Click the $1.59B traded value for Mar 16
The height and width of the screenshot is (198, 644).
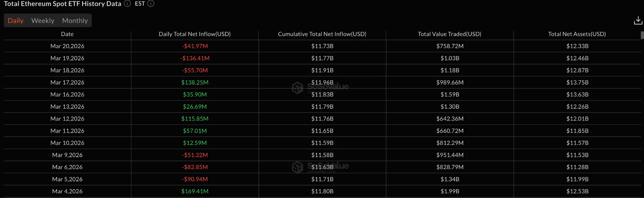(x=449, y=94)
